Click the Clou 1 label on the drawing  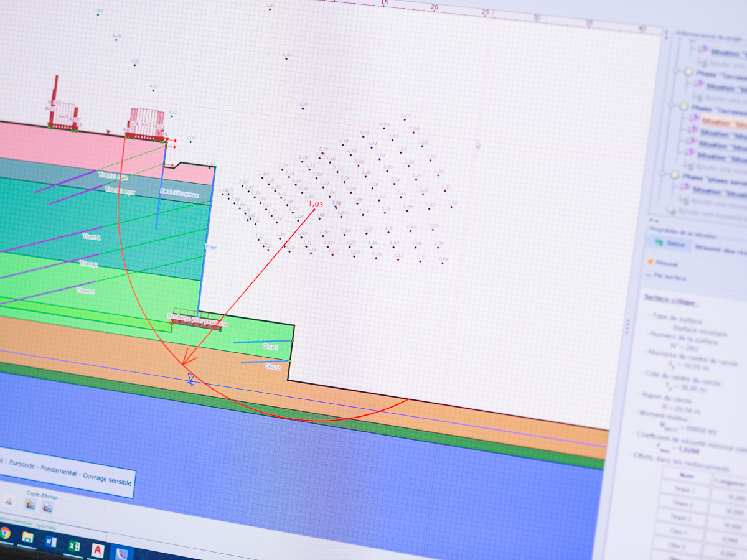pos(270,347)
